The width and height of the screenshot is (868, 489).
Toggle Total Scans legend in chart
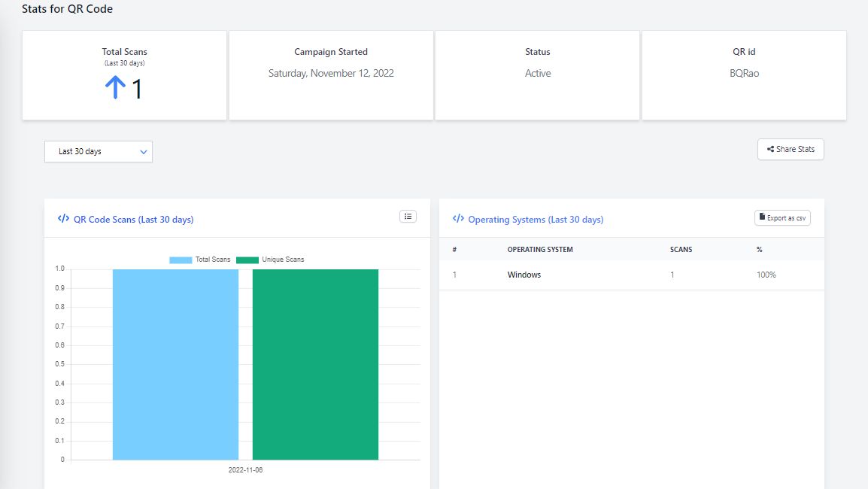[x=200, y=260]
